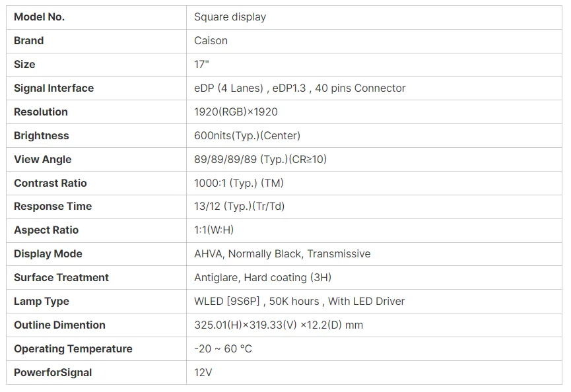Select the eDP 40 pins Connector text
571x392 pixels.
coord(300,88)
